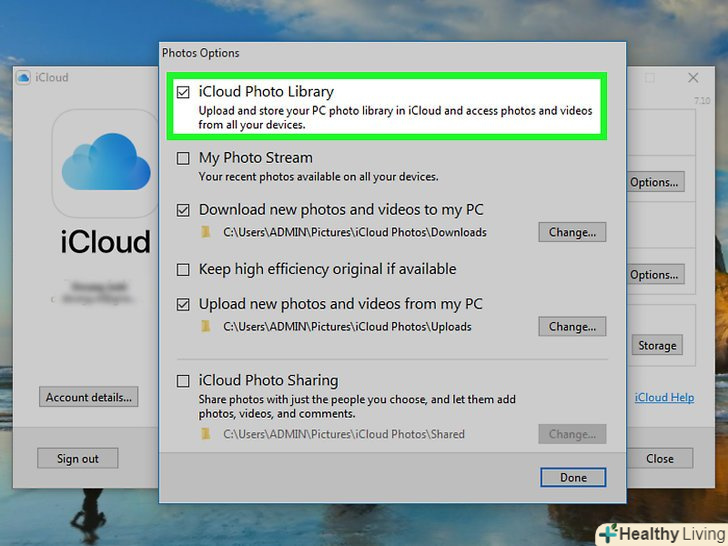Click the iCloud cloud logo

click(106, 162)
